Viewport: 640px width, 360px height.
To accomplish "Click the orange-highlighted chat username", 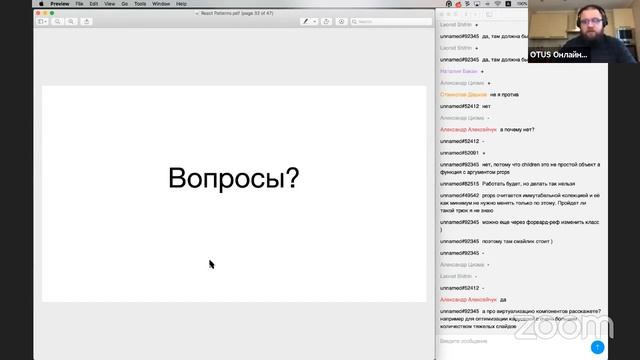I will (463, 95).
